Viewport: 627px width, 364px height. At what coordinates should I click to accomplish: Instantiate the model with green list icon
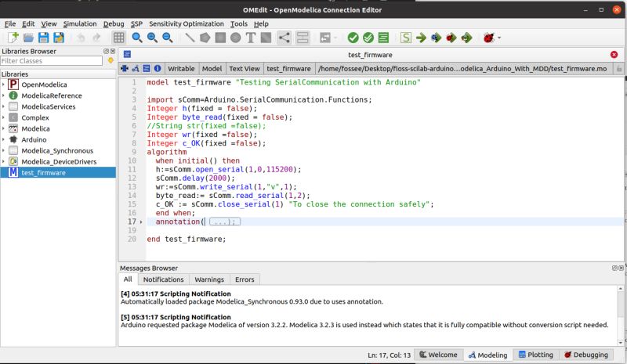point(383,38)
